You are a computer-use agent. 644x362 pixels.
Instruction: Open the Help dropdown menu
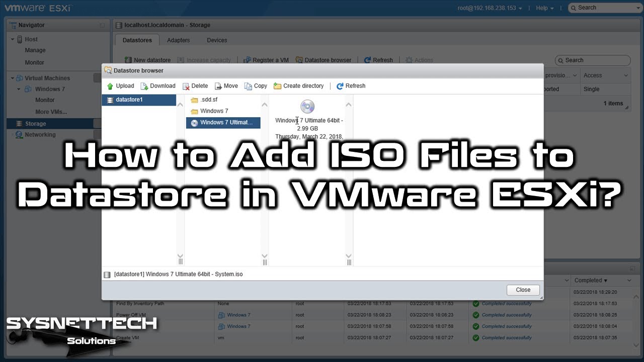click(x=545, y=8)
